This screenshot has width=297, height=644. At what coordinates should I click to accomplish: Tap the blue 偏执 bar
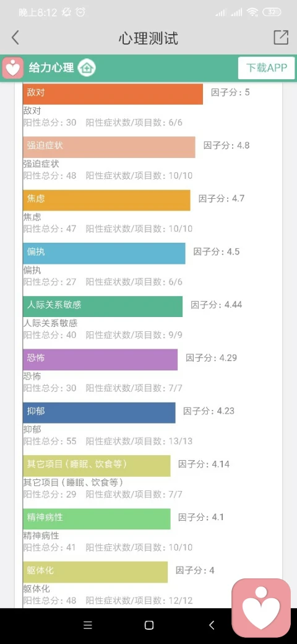click(x=104, y=253)
